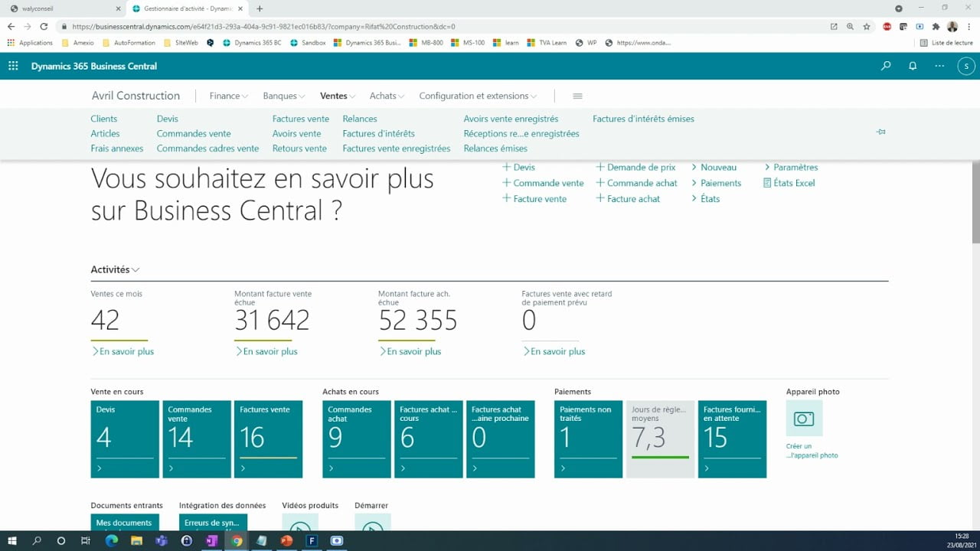
Task: Click the notifications bell icon
Action: (913, 66)
